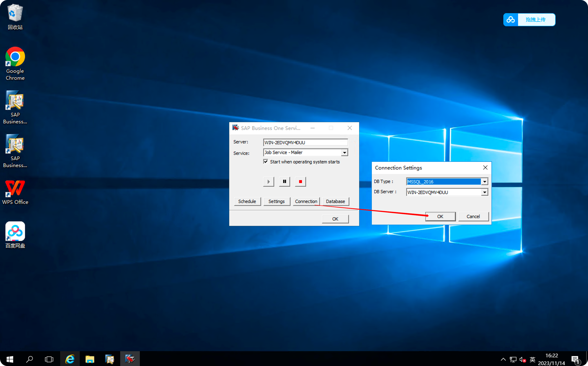The height and width of the screenshot is (366, 588).
Task: Close the Connection Settings dialog
Action: click(485, 167)
